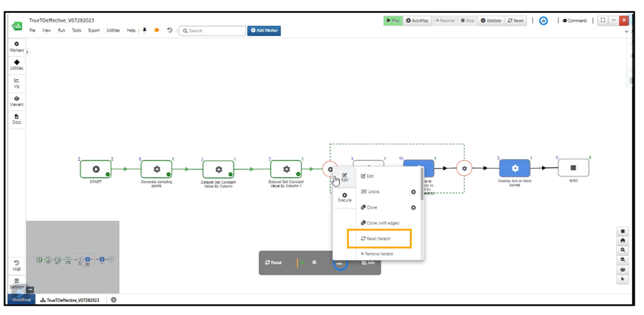
Task: Choose Remove Iterator from the context menu
Action: (377, 254)
